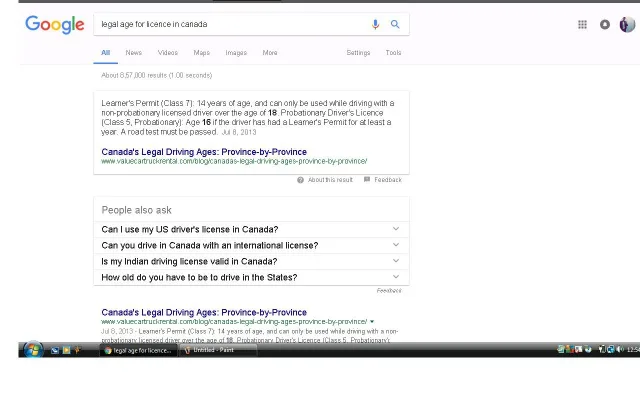The width and height of the screenshot is (640, 400).
Task: Click the Google logo
Action: (x=55, y=24)
